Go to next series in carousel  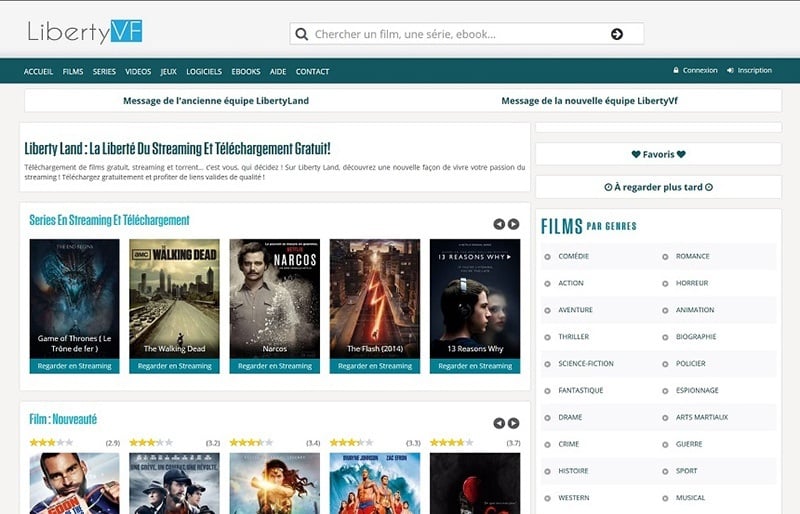pyautogui.click(x=513, y=224)
